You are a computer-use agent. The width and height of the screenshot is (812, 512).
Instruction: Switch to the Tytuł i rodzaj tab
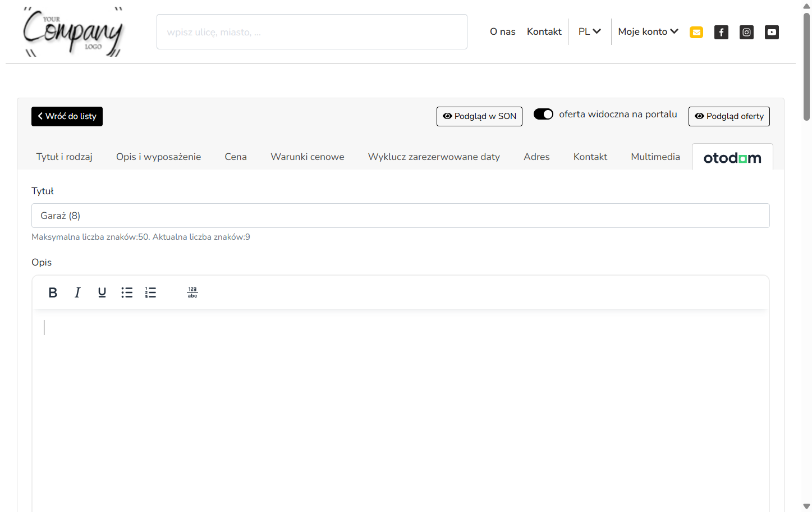pos(65,157)
